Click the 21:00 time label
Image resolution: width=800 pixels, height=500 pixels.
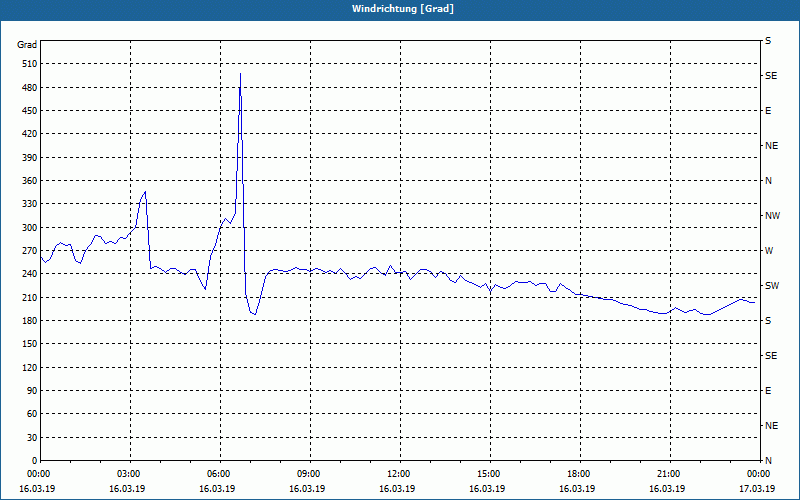[668, 474]
